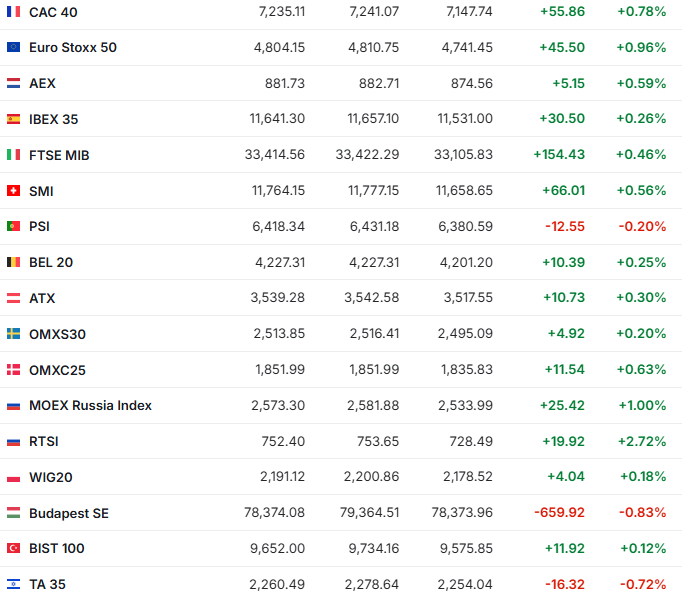Open the Euro Stoxx 50 index page

click(72, 48)
